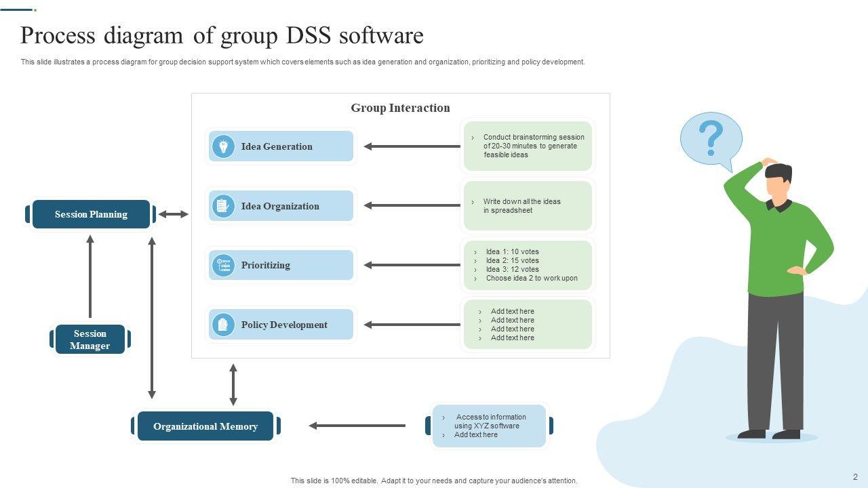Select the Organizational Memory box
The image size is (868, 488).
pos(205,426)
